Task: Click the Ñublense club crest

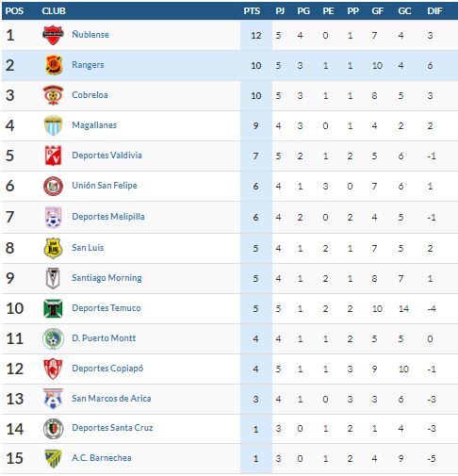Action: coord(53,35)
